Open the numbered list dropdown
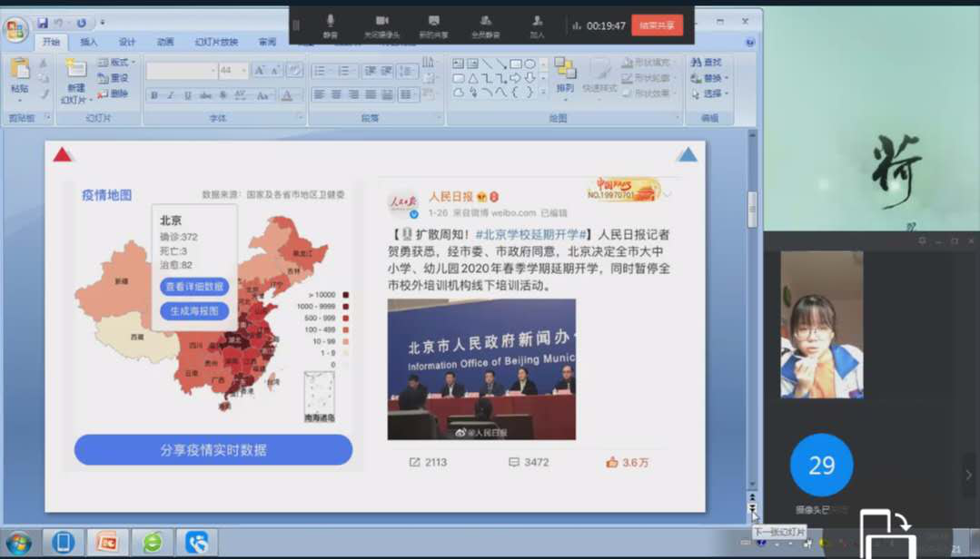Viewport: 980px width, 559px height. coord(346,71)
